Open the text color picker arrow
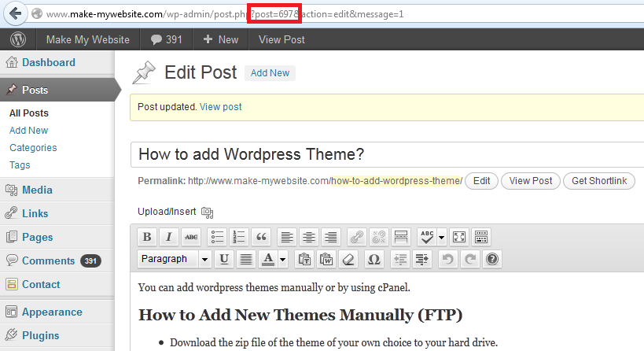This screenshot has height=351, width=644. tap(283, 259)
